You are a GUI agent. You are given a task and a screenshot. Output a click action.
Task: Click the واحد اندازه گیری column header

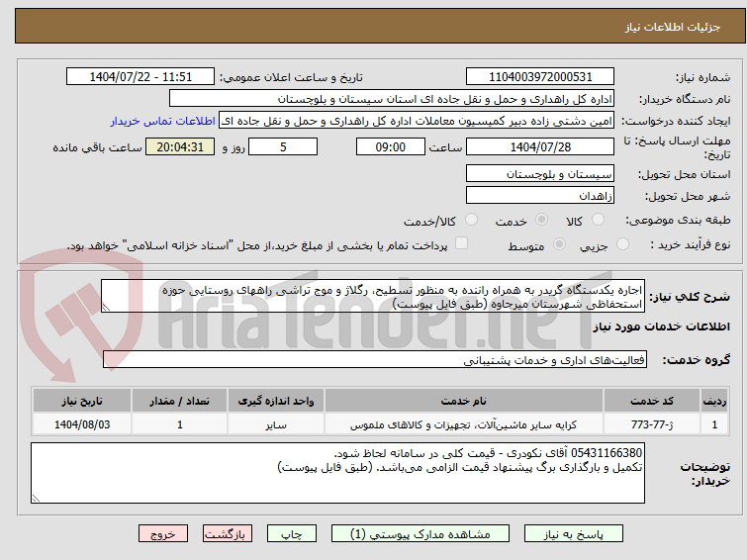pos(276,401)
